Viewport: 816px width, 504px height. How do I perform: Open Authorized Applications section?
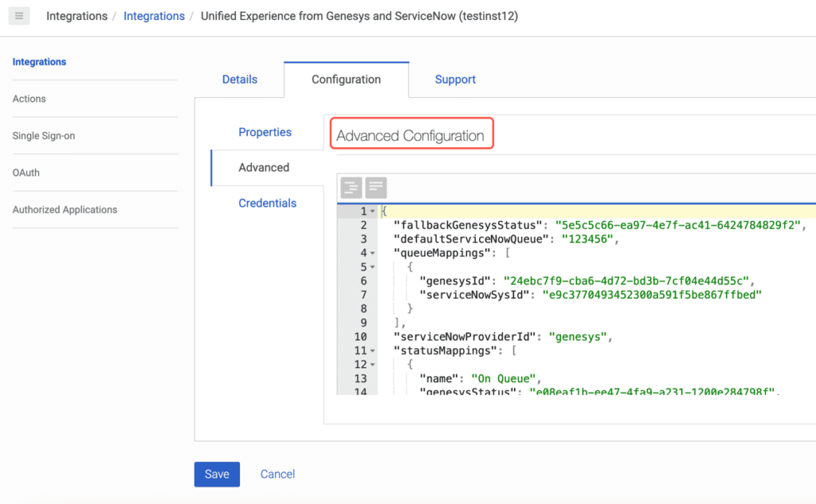(x=65, y=209)
